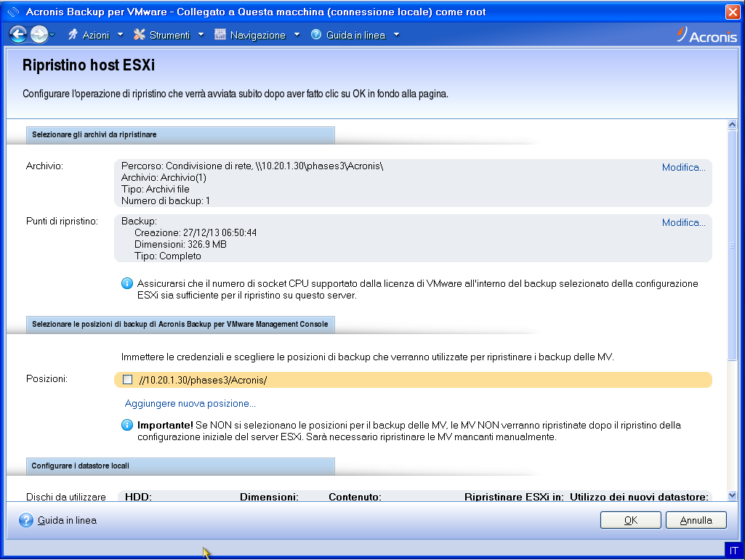Viewport: 745px width, 560px height.
Task: Open the Strumenti menu
Action: 169,35
